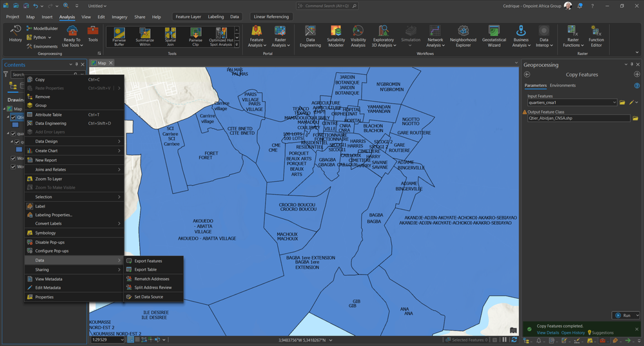This screenshot has width=644, height=346.
Task: Open the View Details link
Action: tap(548, 332)
